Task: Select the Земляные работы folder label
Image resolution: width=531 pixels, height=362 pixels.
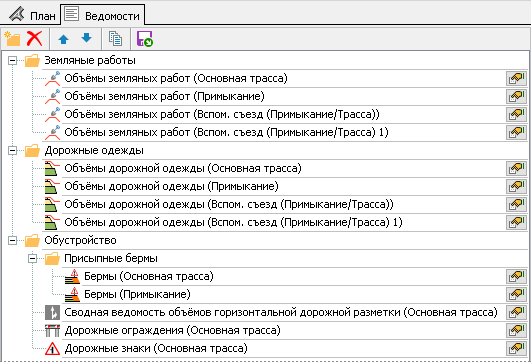Action: click(90, 61)
